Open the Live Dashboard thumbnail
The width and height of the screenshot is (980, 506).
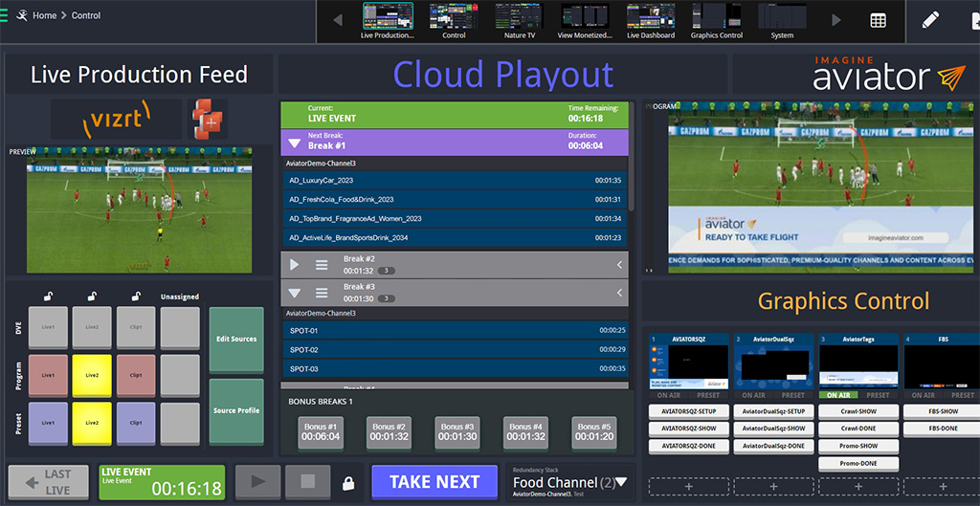651,21
